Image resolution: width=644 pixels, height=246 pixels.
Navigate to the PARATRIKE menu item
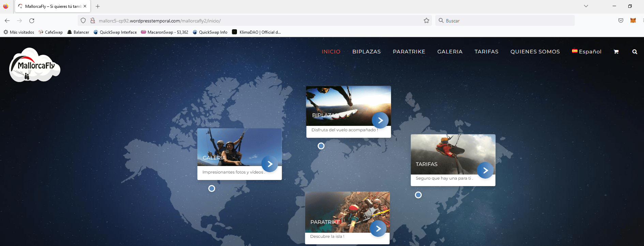tap(409, 52)
